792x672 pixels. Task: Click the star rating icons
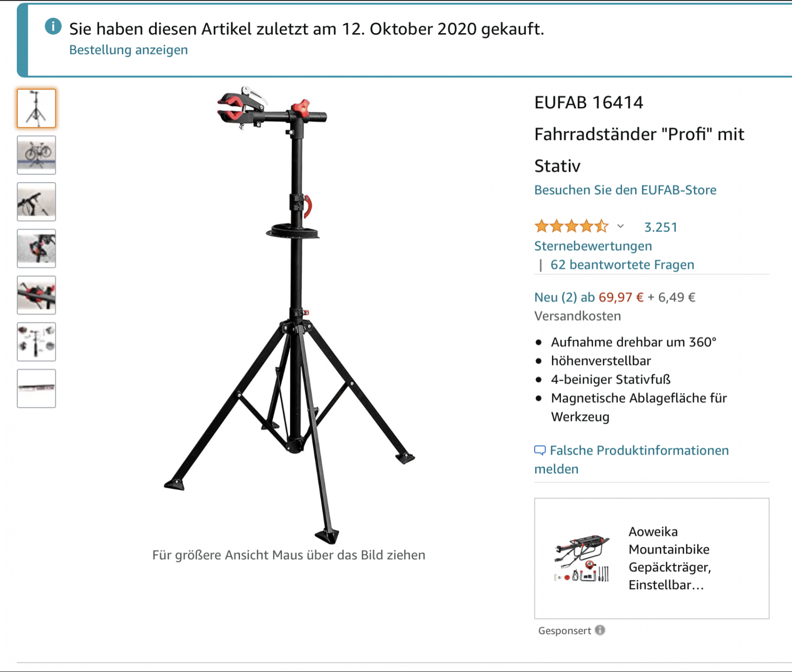point(572,226)
